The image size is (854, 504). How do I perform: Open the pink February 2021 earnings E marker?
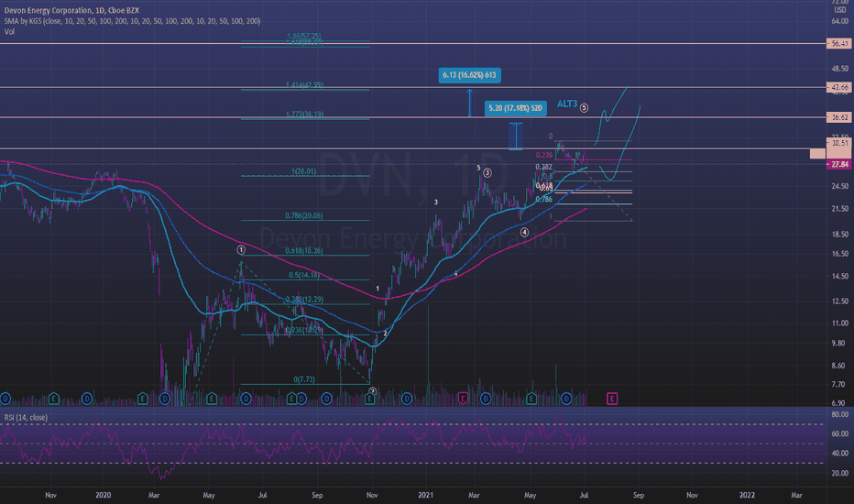(x=463, y=399)
